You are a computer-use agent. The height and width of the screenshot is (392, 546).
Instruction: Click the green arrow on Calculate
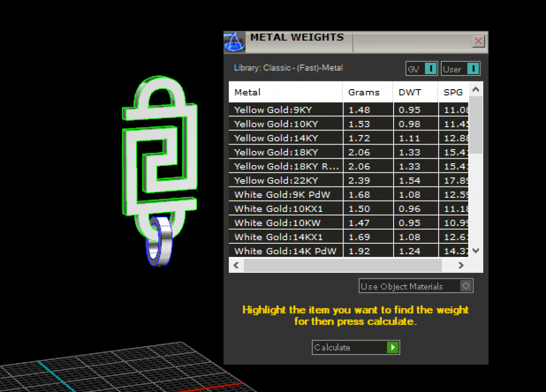coord(392,347)
